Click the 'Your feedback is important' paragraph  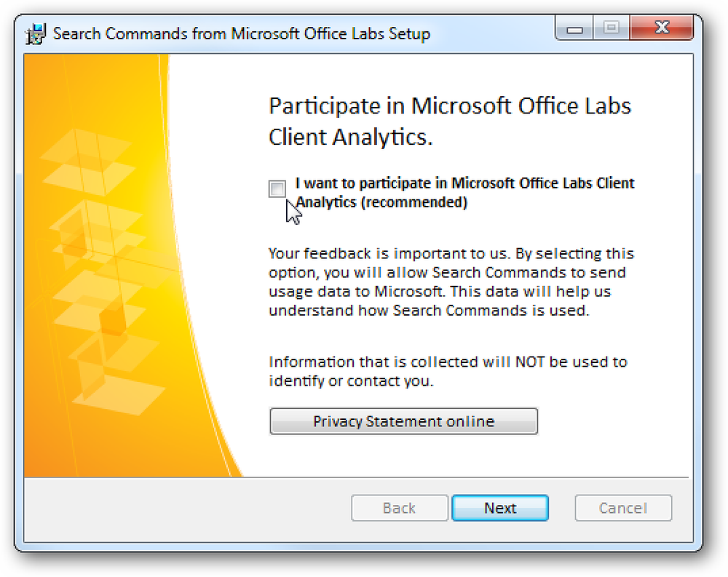451,282
